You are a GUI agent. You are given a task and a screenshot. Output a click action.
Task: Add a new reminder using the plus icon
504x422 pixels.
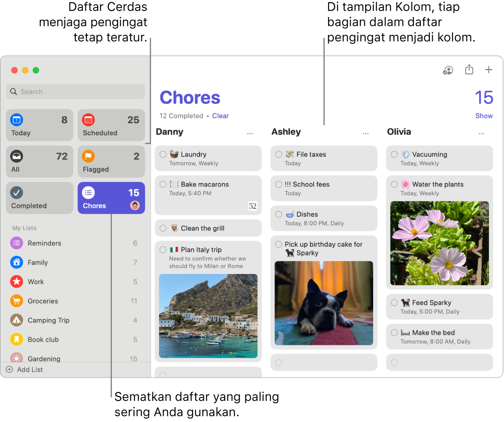tap(489, 70)
